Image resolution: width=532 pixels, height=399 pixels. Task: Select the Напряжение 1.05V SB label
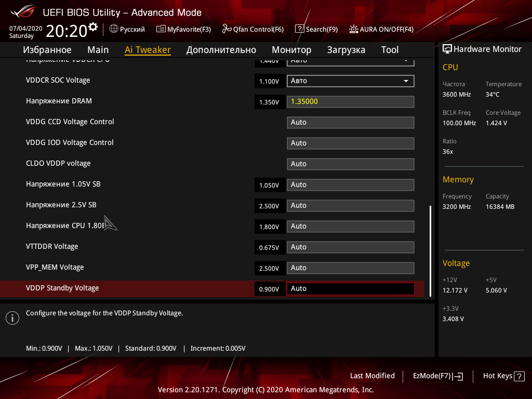63,184
